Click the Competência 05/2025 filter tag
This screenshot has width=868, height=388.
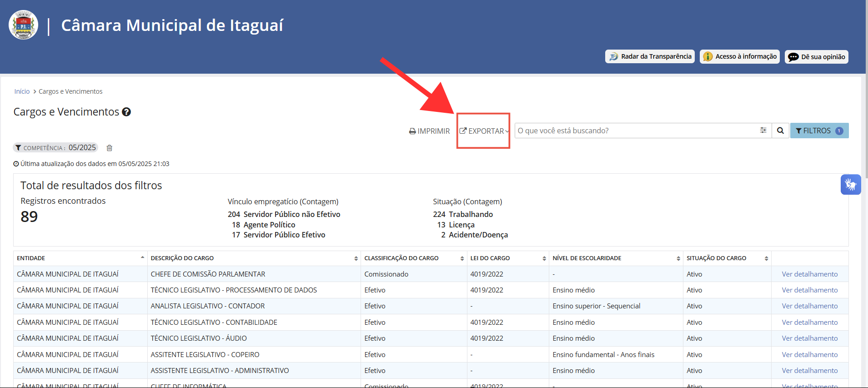tap(55, 148)
